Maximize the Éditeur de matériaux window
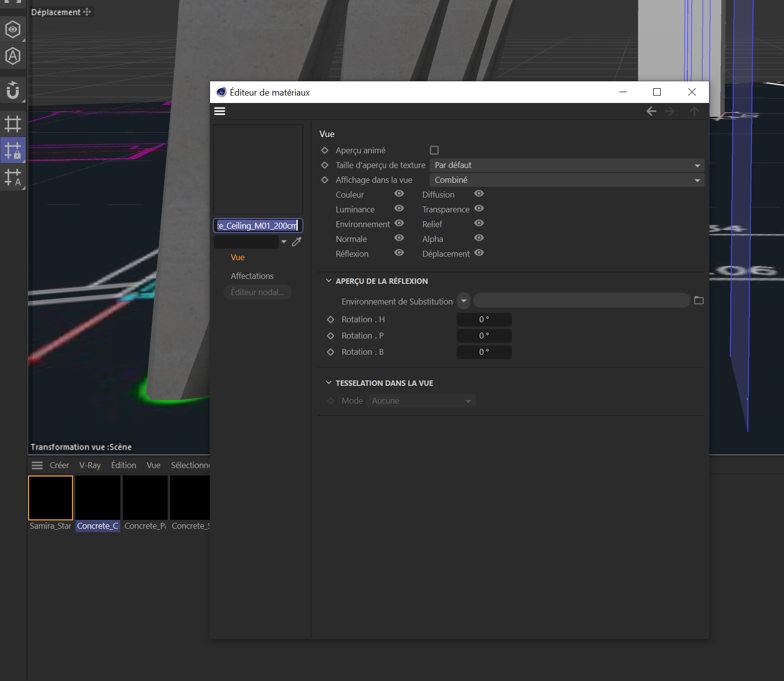The width and height of the screenshot is (784, 681). click(x=657, y=92)
